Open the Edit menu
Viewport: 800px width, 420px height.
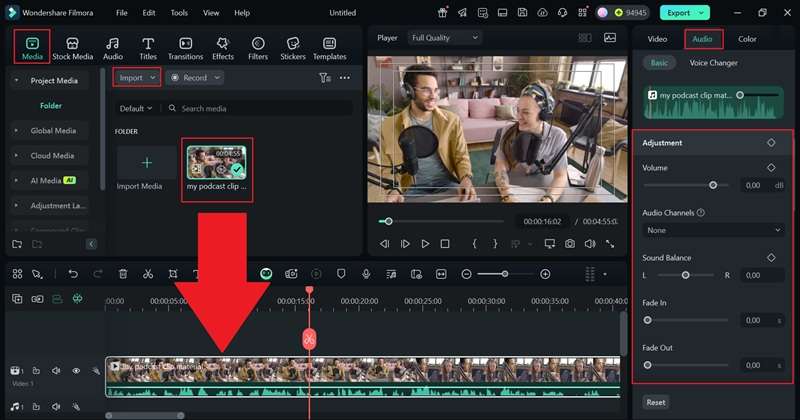pos(149,13)
